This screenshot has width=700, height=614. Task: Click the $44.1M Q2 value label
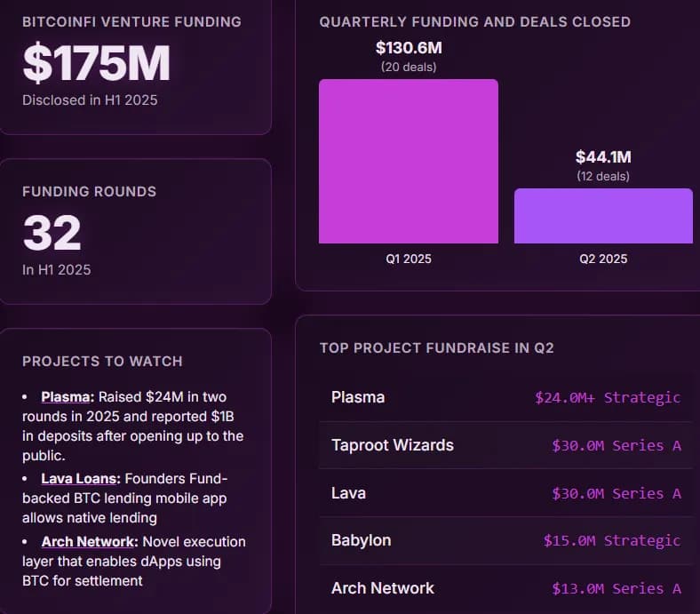tap(603, 157)
